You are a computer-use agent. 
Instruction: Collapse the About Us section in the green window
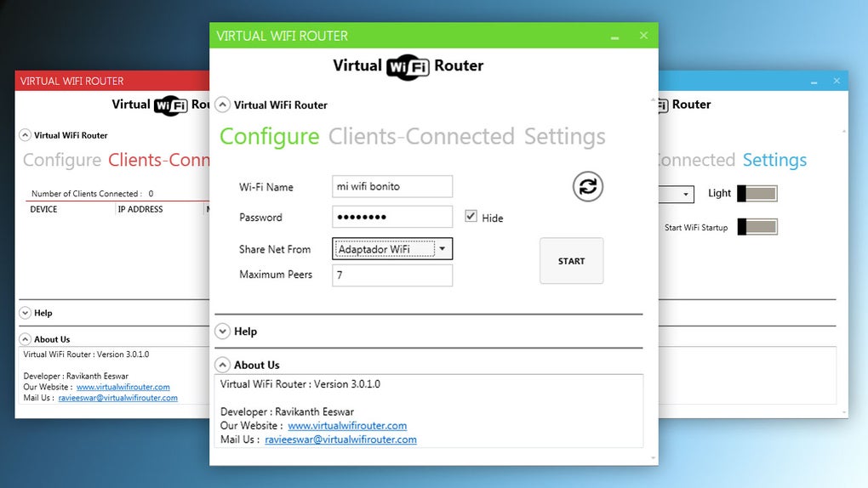(x=222, y=365)
